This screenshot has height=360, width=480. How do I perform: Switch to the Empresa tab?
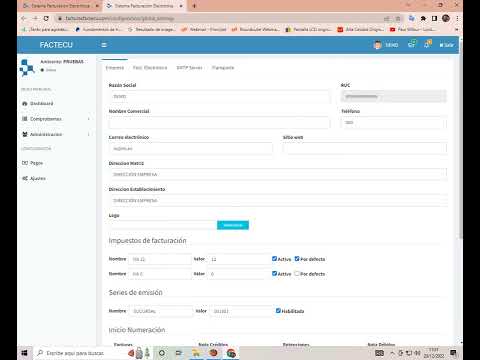click(x=115, y=68)
